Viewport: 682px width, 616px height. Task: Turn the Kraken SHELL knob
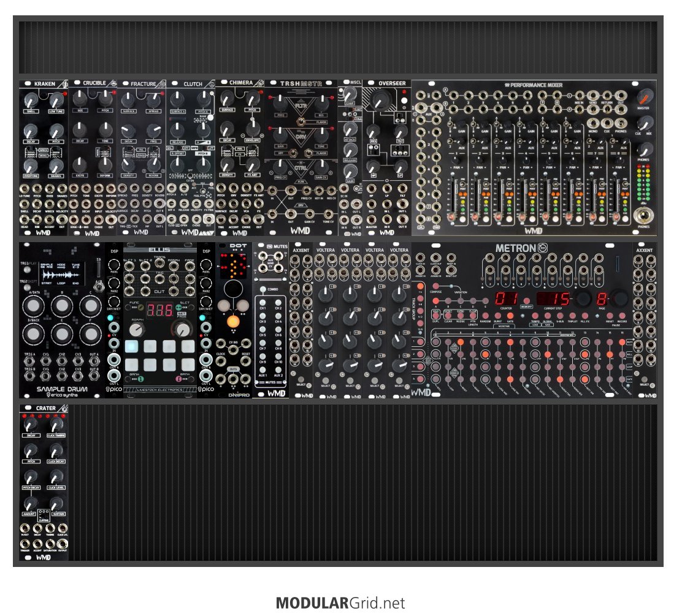pyautogui.click(x=31, y=101)
